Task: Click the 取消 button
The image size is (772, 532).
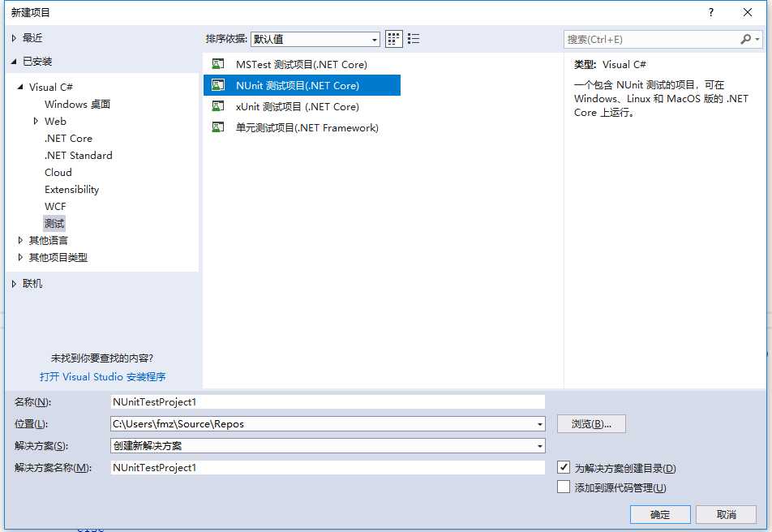Action: 727,515
